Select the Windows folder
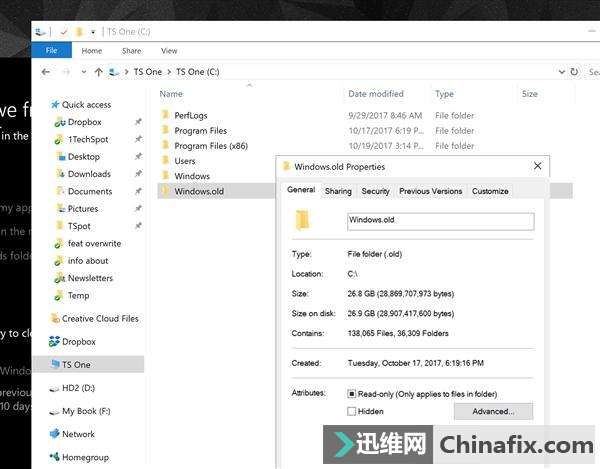 point(192,176)
